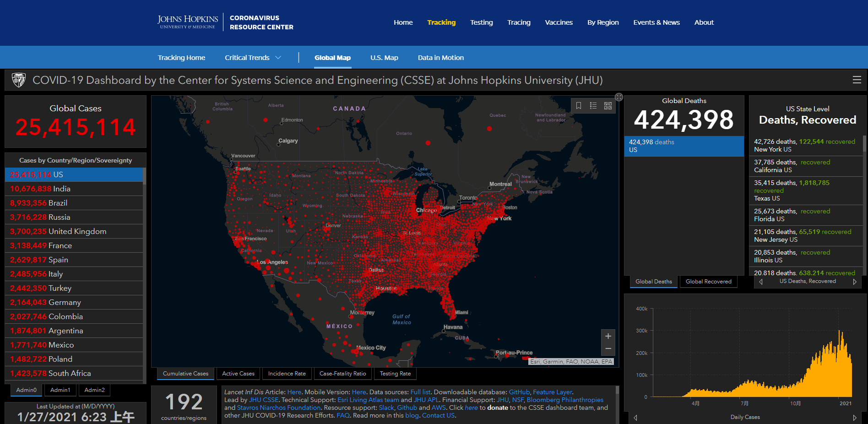Select the '424,398 deaths US' row
Screen dimensions: 868x424
(684, 146)
